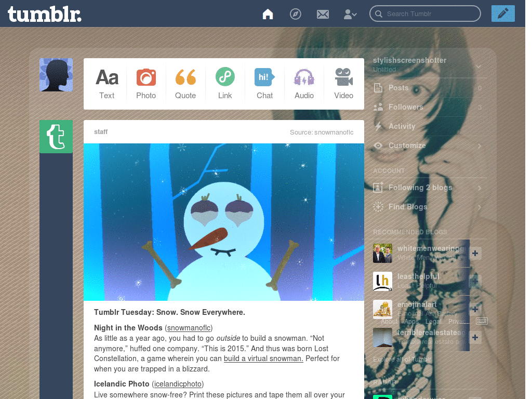Screen dimensions: 532x399
Task: Click the keyboard shortcuts icon
Action: (482, 321)
